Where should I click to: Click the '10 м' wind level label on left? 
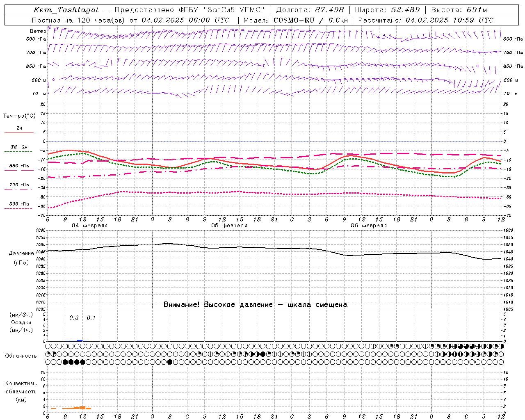click(39, 94)
